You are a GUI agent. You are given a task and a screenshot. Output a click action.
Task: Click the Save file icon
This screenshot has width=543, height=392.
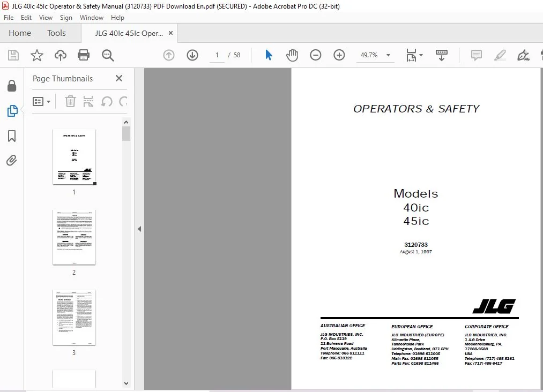pos(13,55)
